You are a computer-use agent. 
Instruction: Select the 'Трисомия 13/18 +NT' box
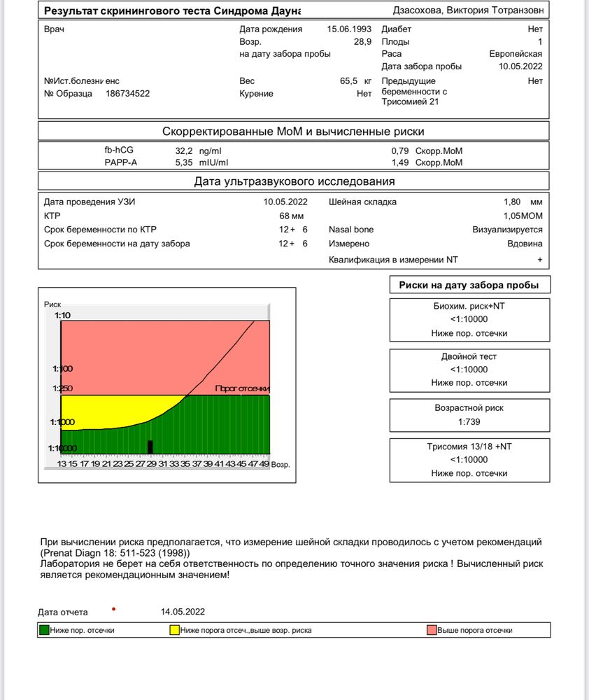469,459
